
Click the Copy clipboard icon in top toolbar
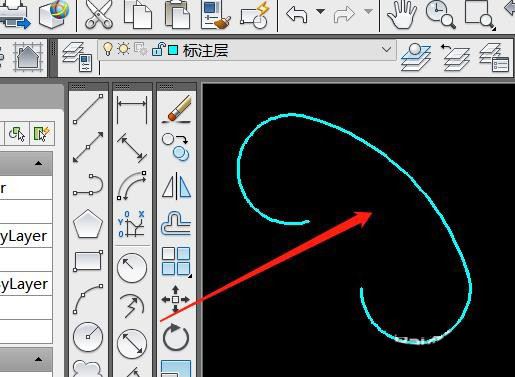[138, 14]
